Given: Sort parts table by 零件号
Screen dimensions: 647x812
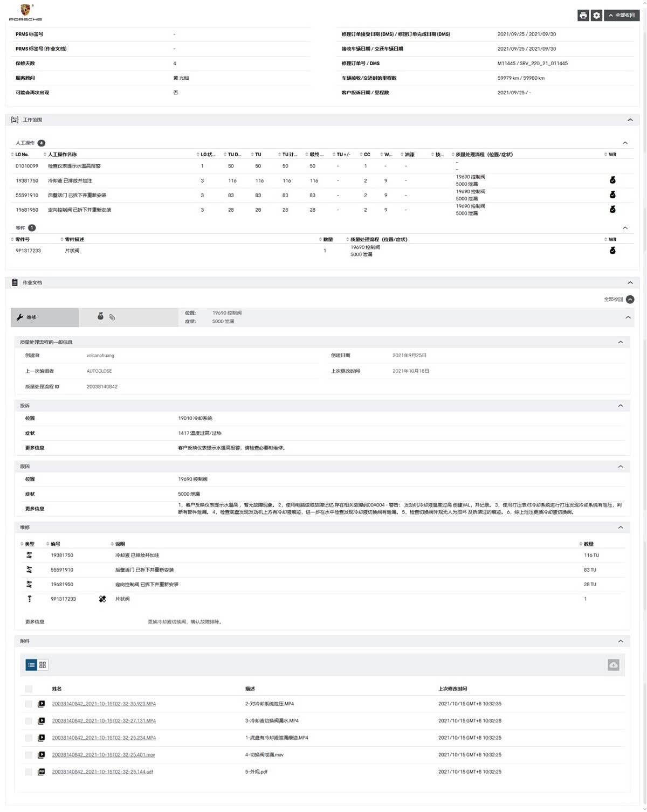Looking at the screenshot, I should [20, 239].
